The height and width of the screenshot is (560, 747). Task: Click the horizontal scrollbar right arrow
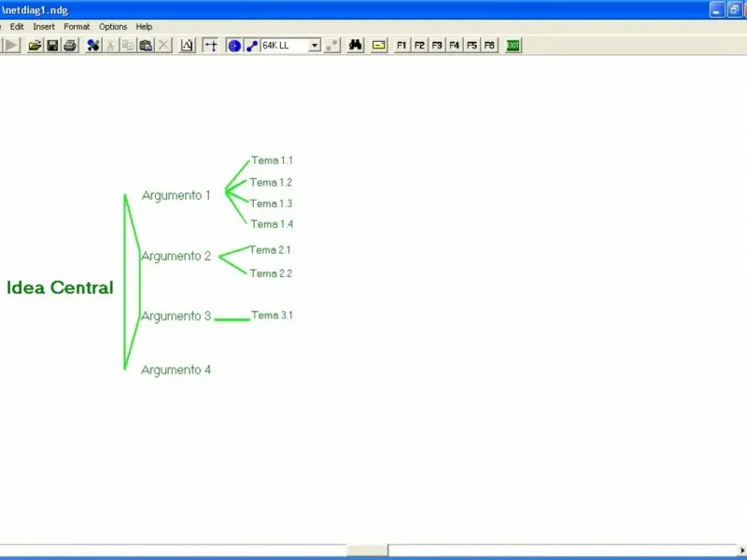tap(741, 551)
